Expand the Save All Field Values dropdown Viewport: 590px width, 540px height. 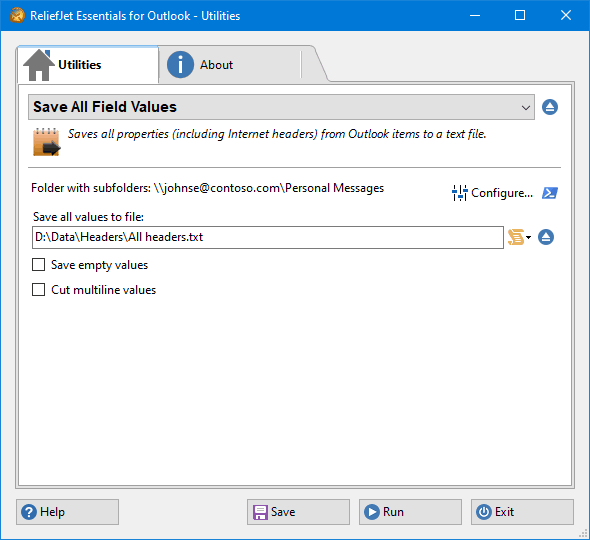281,107
